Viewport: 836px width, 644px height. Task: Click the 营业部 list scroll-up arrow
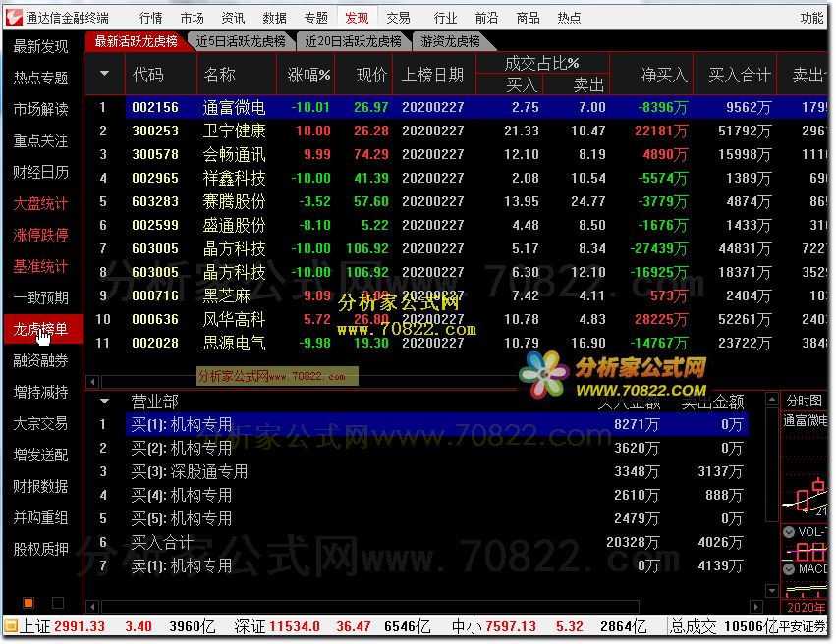tap(771, 399)
